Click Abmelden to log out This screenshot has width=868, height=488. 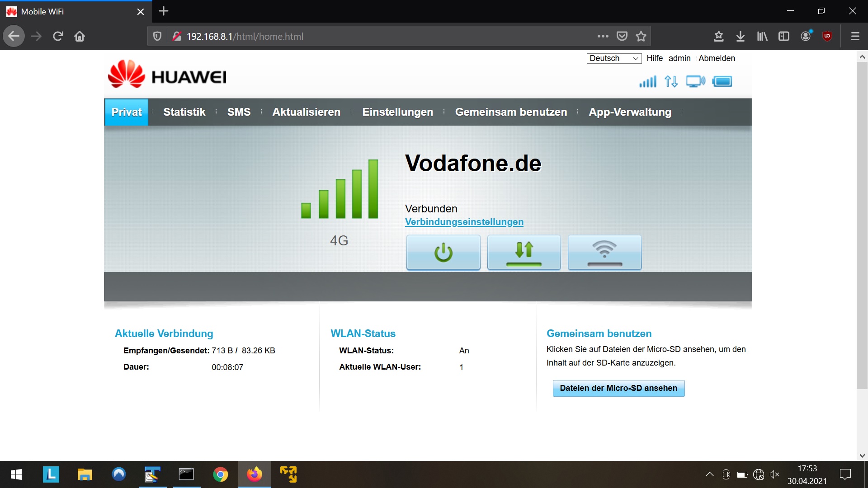(x=717, y=58)
